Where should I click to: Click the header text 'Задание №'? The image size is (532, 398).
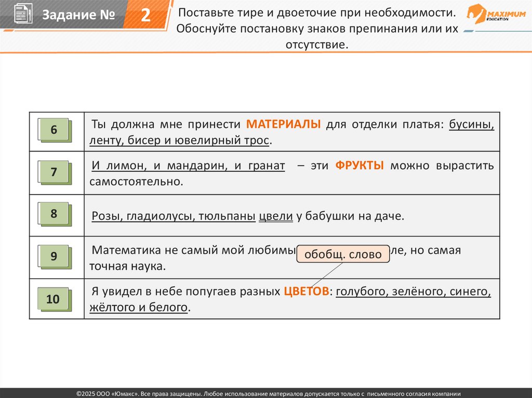79,15
